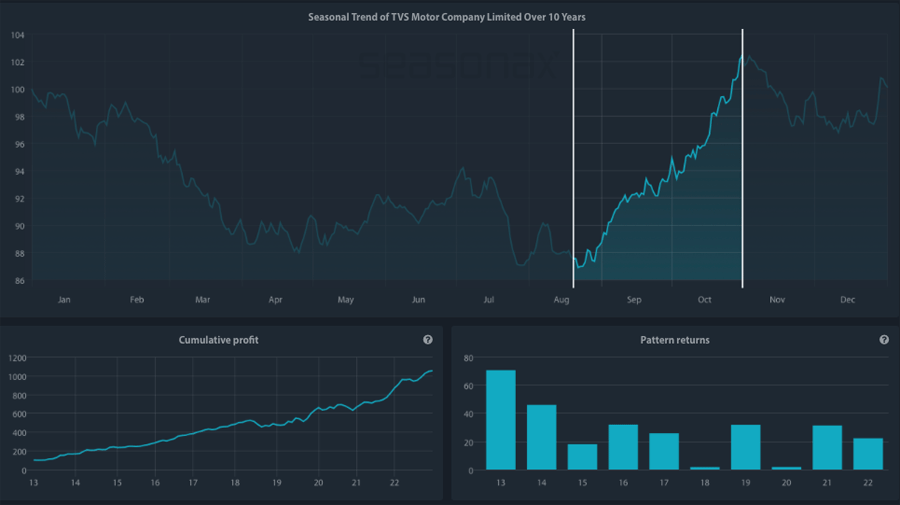Click the 2015 bar in Pattern returns
The width and height of the screenshot is (900, 505).
tap(582, 457)
